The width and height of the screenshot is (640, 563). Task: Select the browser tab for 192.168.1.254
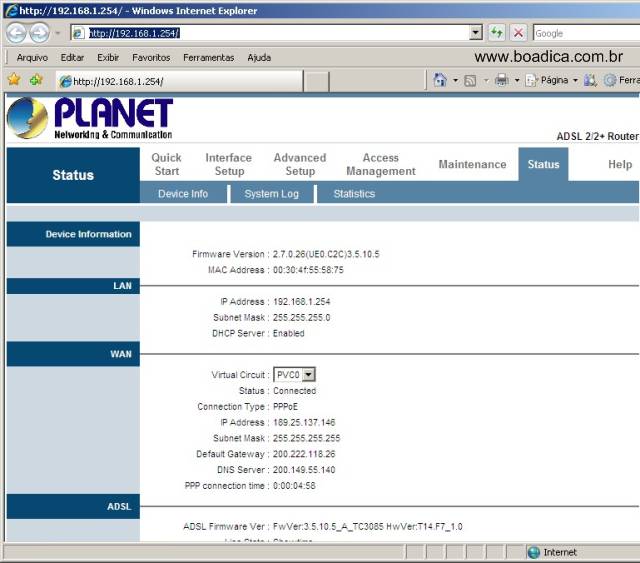[180, 81]
